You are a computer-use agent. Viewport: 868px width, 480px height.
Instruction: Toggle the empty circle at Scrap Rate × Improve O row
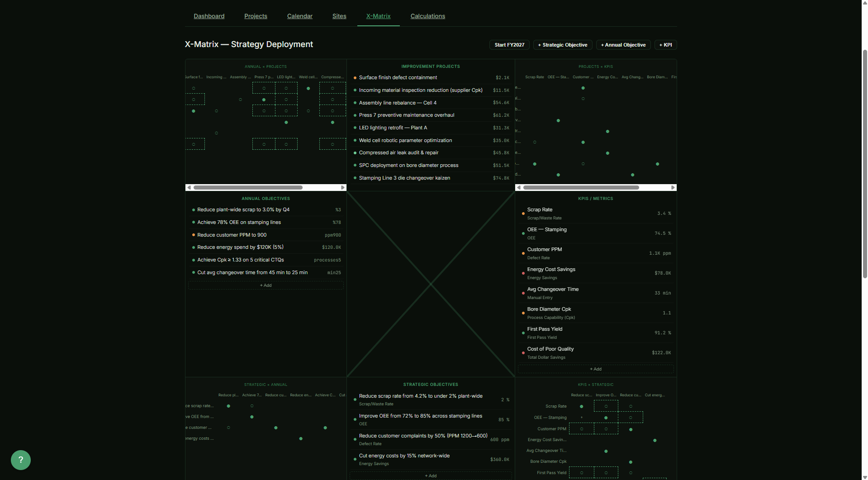click(x=606, y=406)
